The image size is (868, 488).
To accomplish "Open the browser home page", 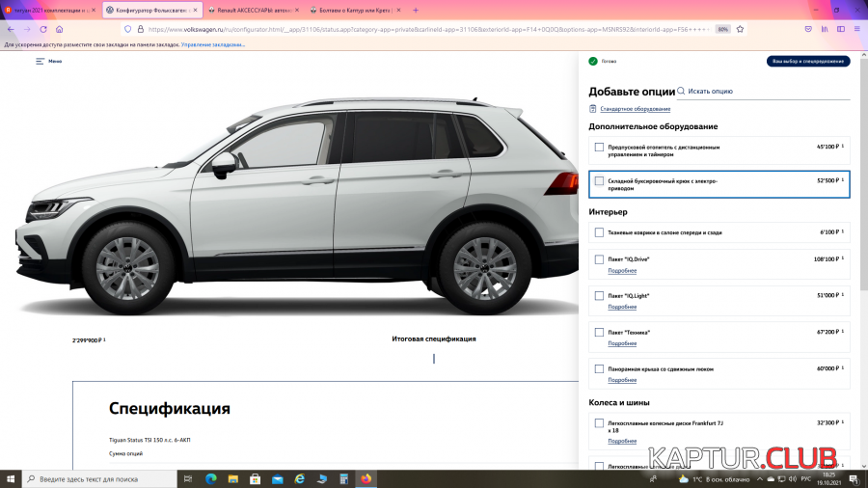I will point(59,29).
